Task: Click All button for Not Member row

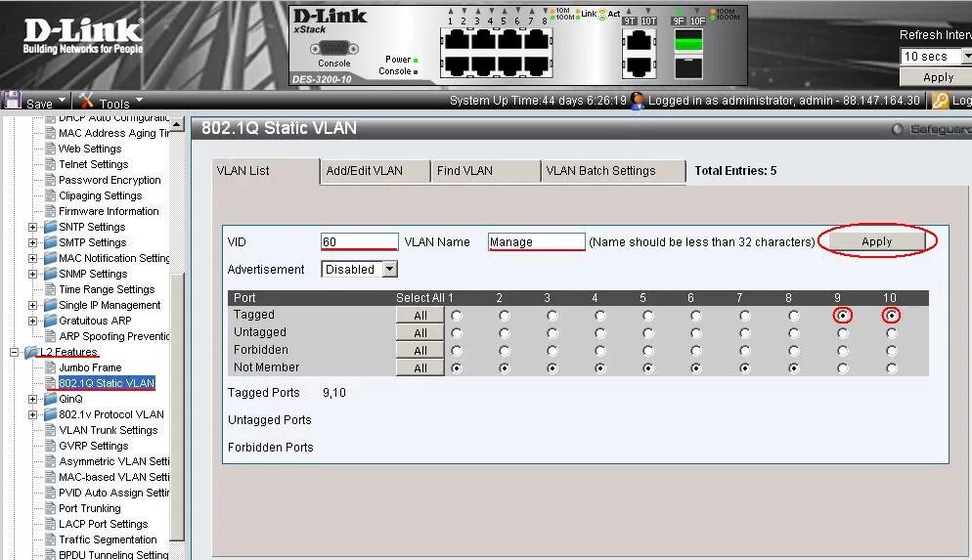Action: (x=420, y=368)
